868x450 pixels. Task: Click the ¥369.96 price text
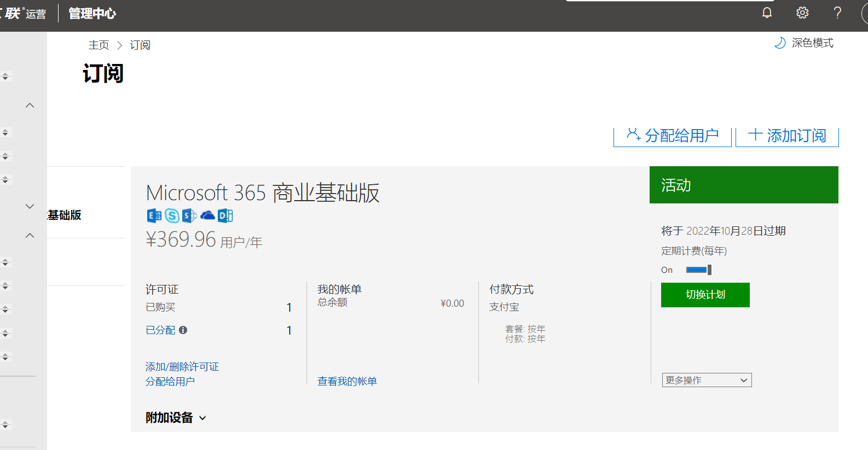pos(181,239)
